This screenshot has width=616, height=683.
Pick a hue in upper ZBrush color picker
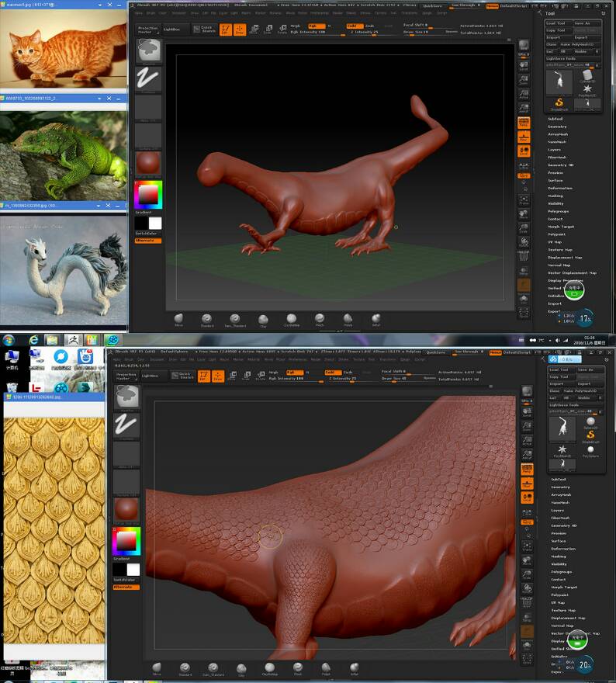[148, 195]
